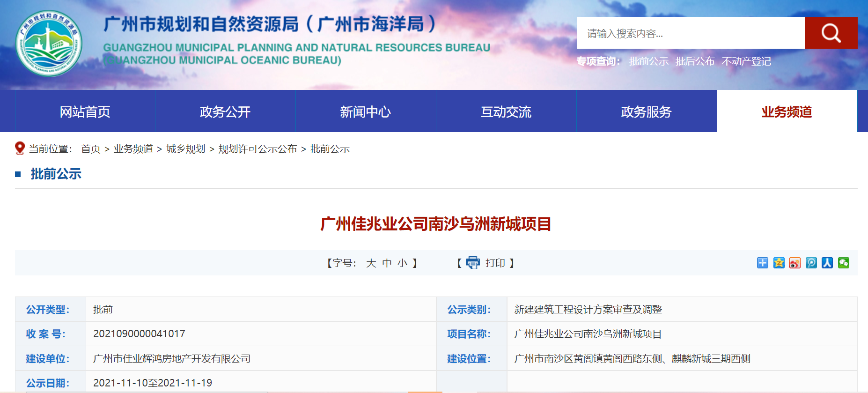This screenshot has height=393, width=868.
Task: Click the bureau's round logo emblem
Action: (x=49, y=43)
